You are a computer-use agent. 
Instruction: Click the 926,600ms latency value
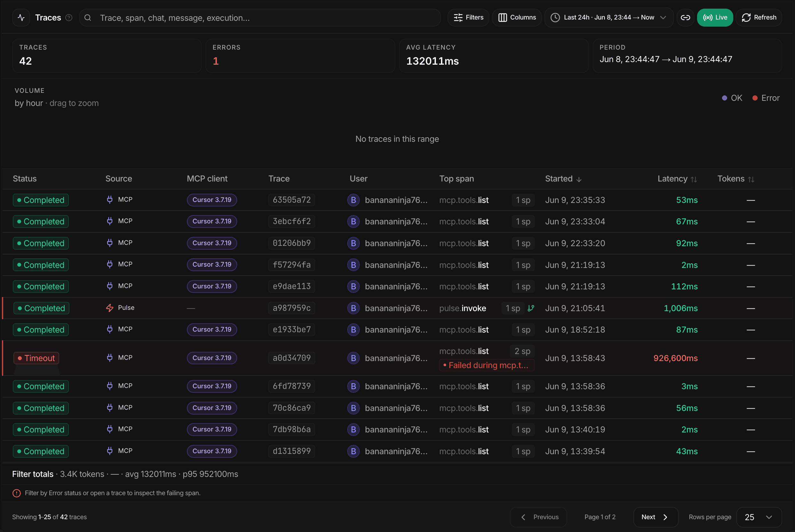675,358
